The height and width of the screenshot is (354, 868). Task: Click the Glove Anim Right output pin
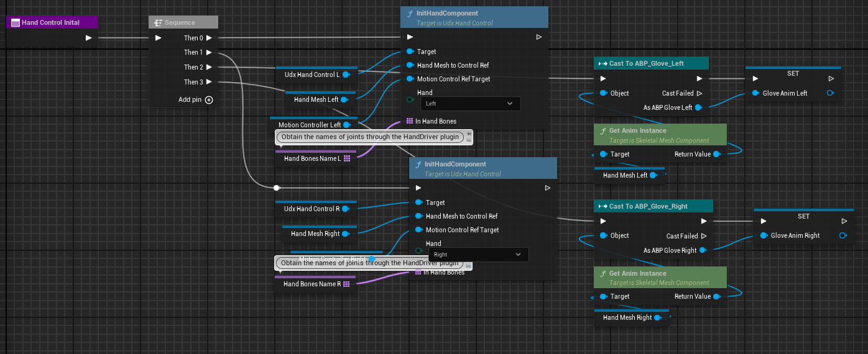click(843, 236)
